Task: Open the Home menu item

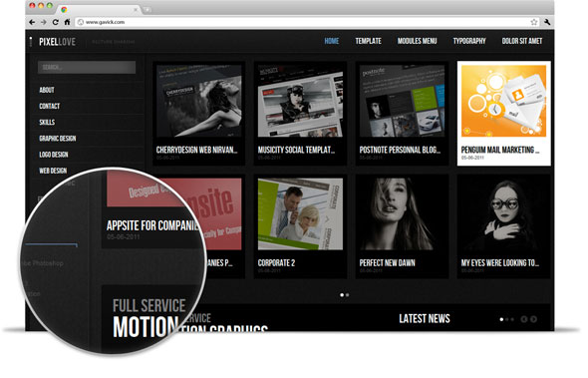Action: click(332, 41)
